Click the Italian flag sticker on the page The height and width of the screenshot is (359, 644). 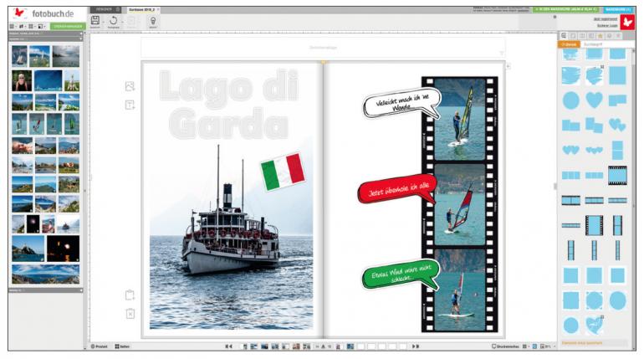(283, 172)
